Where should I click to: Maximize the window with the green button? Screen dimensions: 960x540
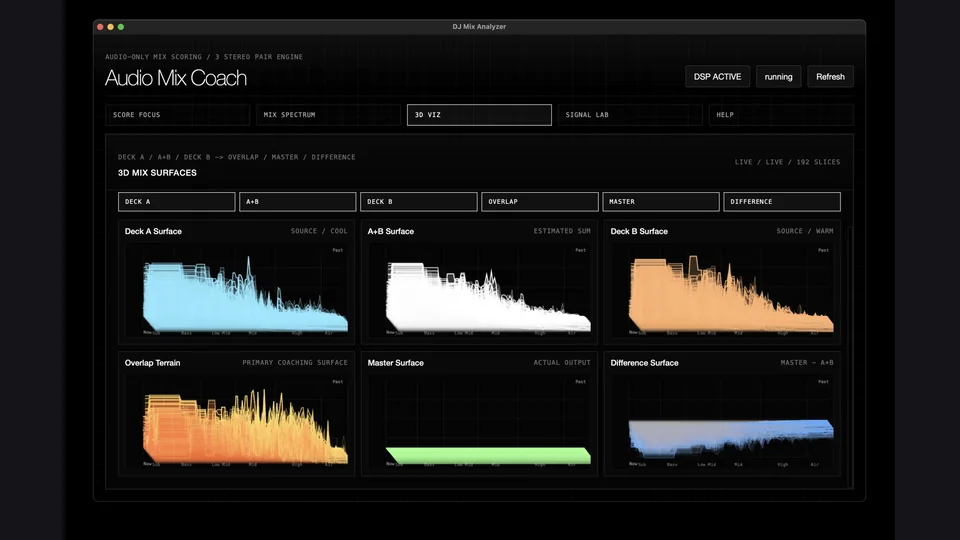pyautogui.click(x=121, y=27)
